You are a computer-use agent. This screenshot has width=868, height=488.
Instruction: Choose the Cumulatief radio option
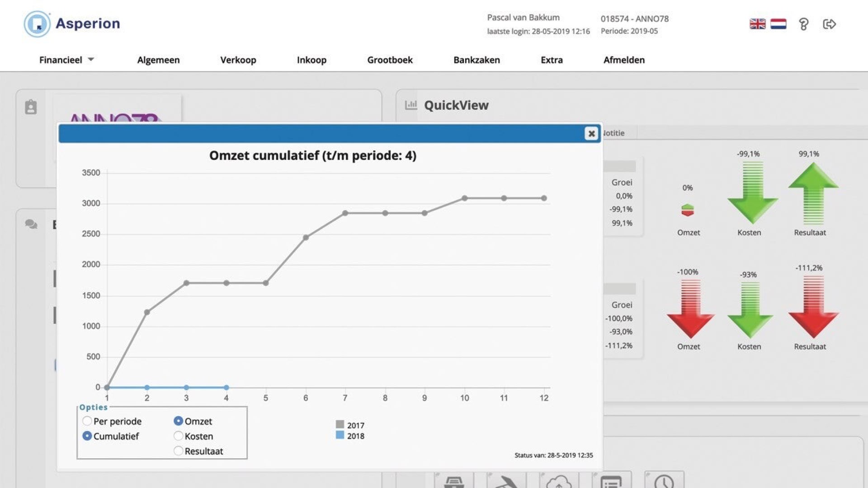point(87,436)
